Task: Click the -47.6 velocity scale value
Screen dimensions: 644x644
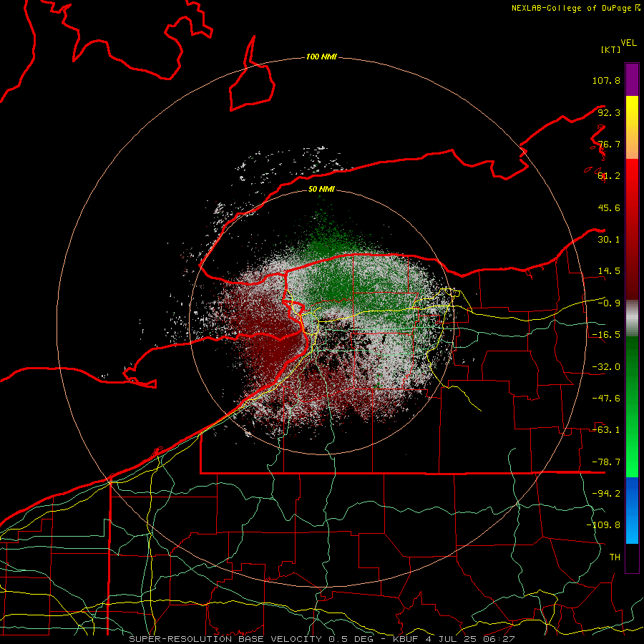Action: click(x=606, y=399)
